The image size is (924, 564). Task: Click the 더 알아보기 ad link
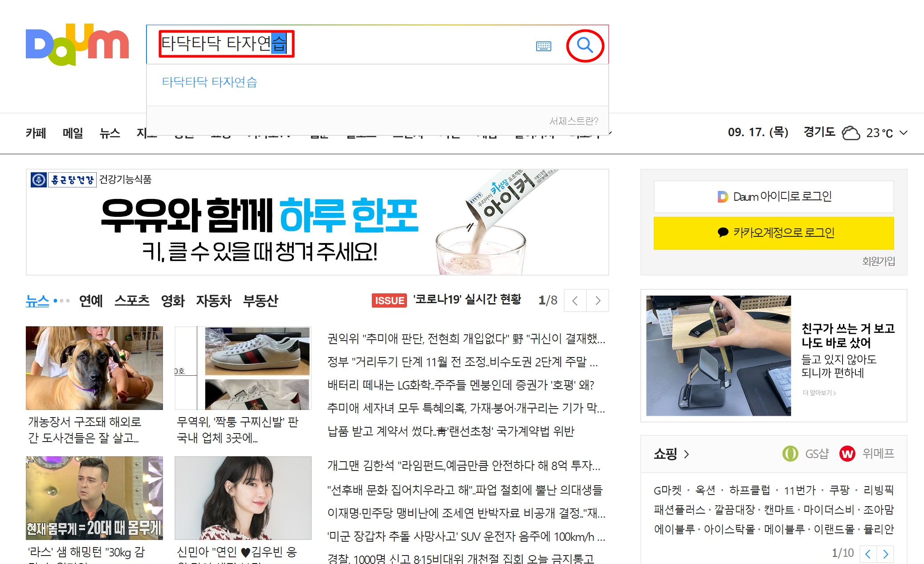[819, 393]
